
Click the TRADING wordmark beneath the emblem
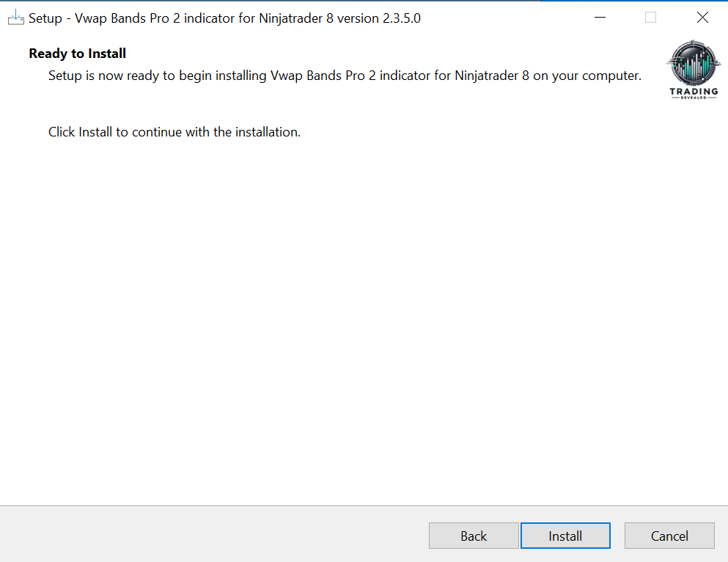pyautogui.click(x=694, y=92)
